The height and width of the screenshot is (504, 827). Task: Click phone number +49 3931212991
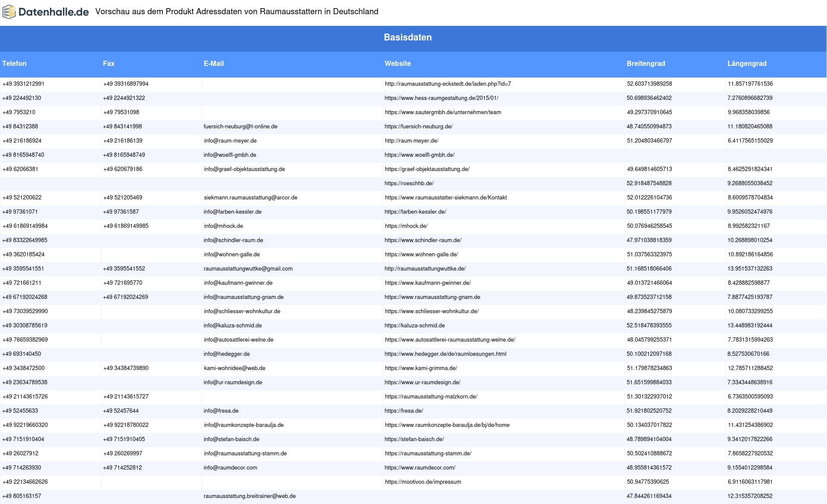tap(23, 84)
